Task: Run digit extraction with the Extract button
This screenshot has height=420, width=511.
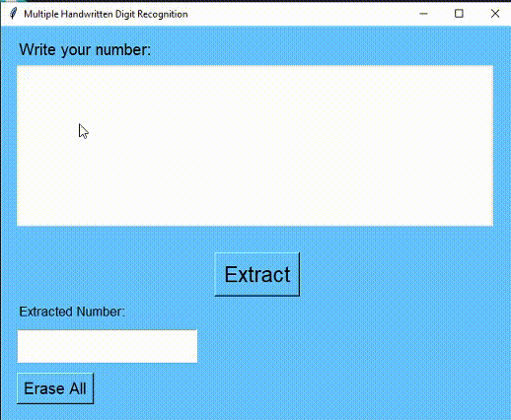Action: (257, 274)
